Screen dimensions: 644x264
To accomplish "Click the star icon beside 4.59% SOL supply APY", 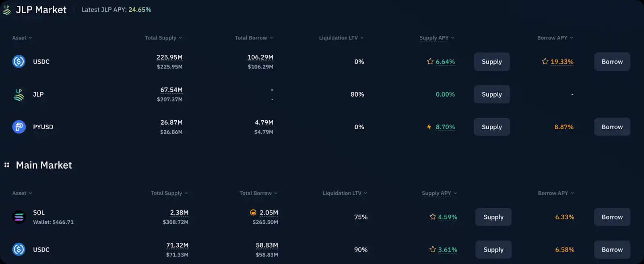I will point(433,217).
